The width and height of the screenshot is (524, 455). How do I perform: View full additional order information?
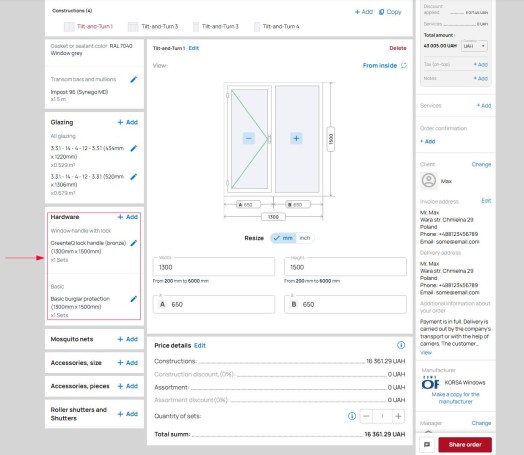click(426, 352)
